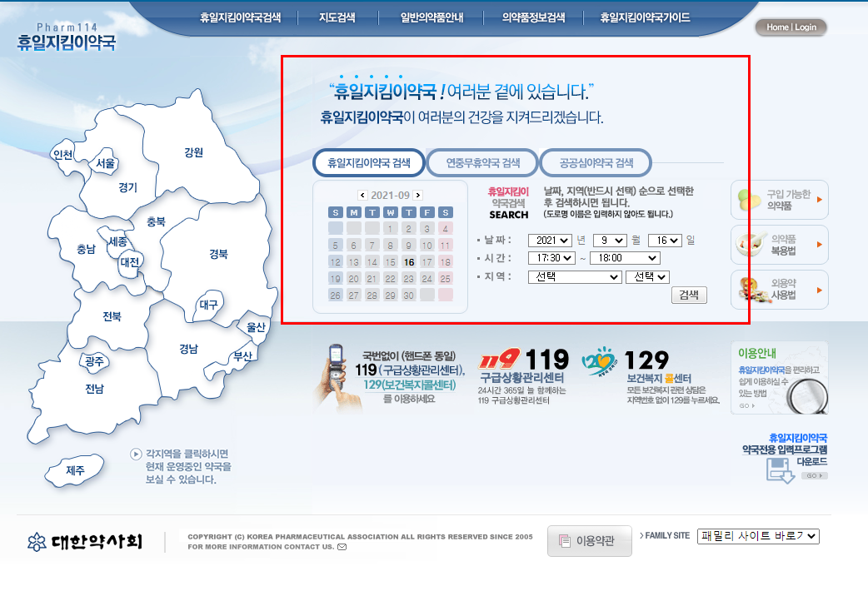Open the family site shortcut dropdown
Image resolution: width=868 pixels, height=591 pixels.
[758, 536]
